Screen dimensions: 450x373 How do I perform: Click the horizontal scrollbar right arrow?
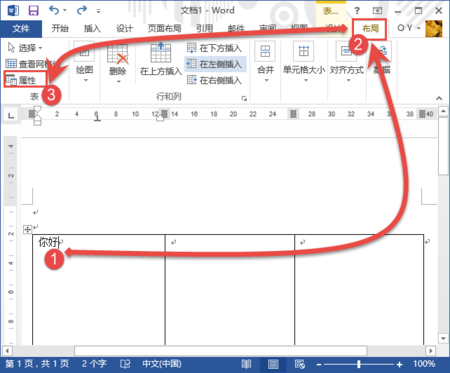[x=431, y=351]
